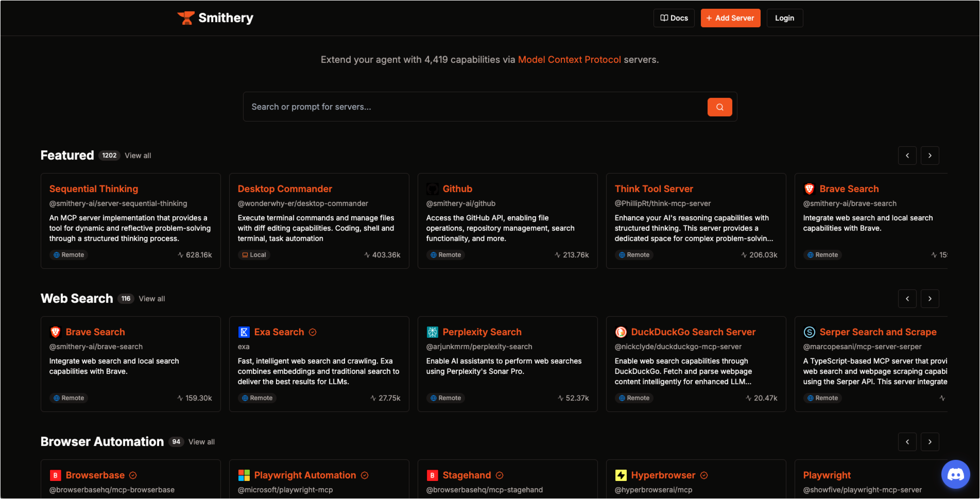Click the Playwright Automation Microsoft logo icon
Screen dimensions: 980x499
(244, 475)
